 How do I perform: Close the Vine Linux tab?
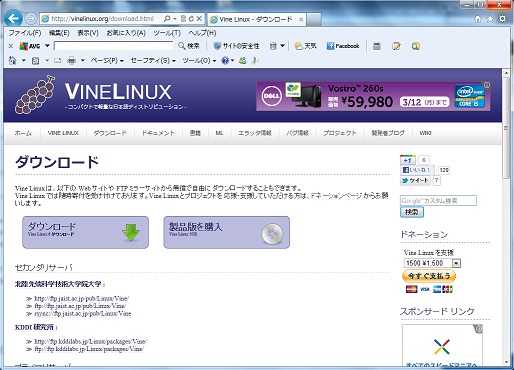(301, 19)
